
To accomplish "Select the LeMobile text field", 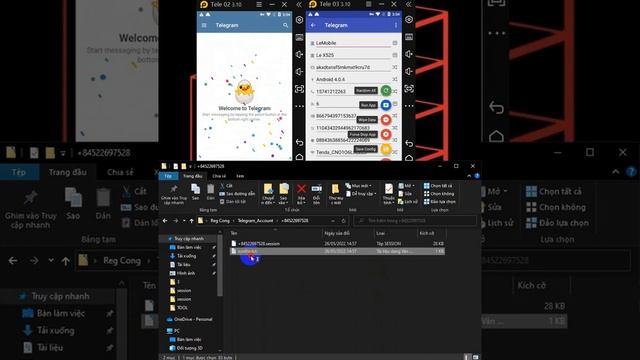I will (x=353, y=43).
